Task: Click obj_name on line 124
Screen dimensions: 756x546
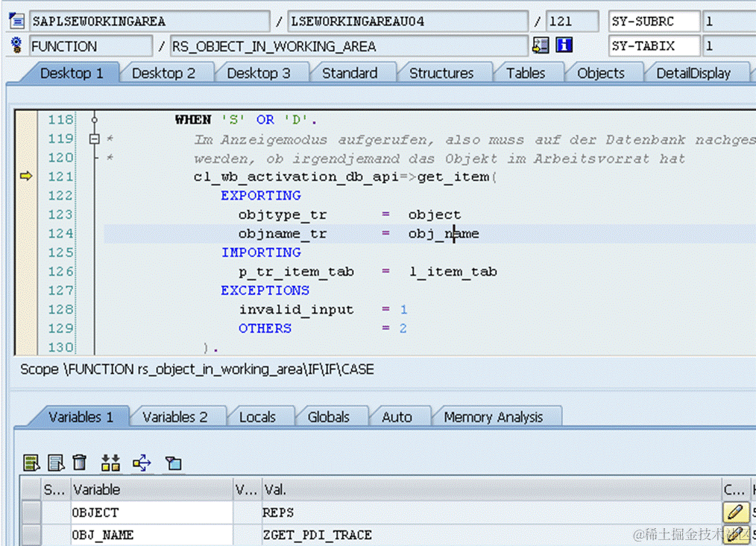Action: [x=444, y=234]
